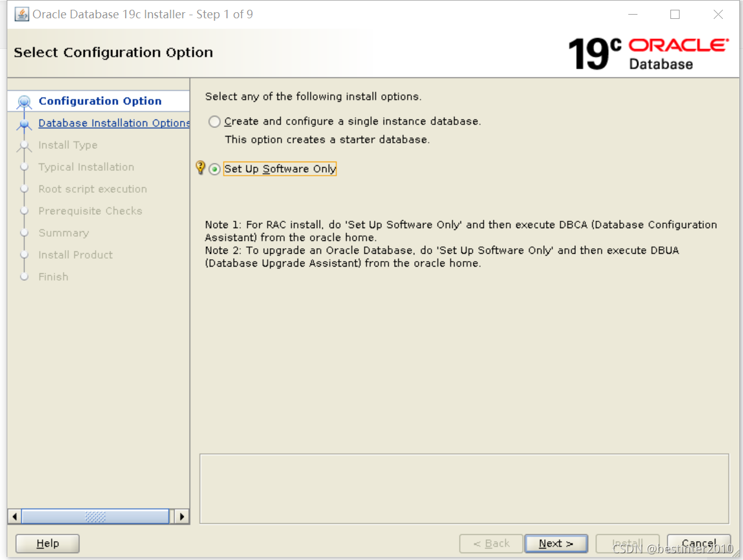Click the Java icon in the title bar
The image size is (743, 560).
coord(21,14)
